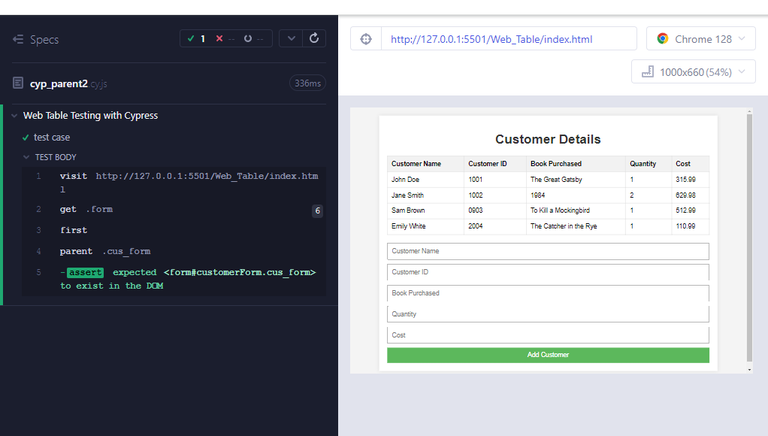Screen dimensions: 768x436
Task: Rerun all tests with reload icon
Action: coord(314,39)
